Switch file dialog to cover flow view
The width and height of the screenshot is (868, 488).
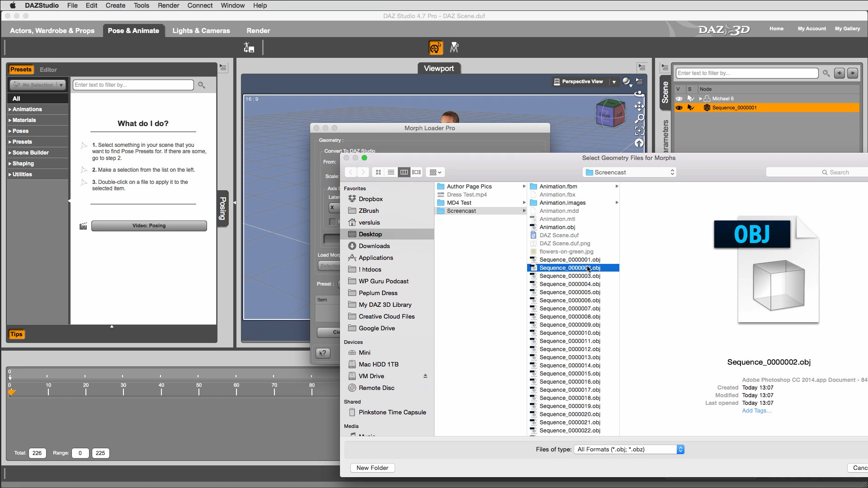[x=417, y=172]
